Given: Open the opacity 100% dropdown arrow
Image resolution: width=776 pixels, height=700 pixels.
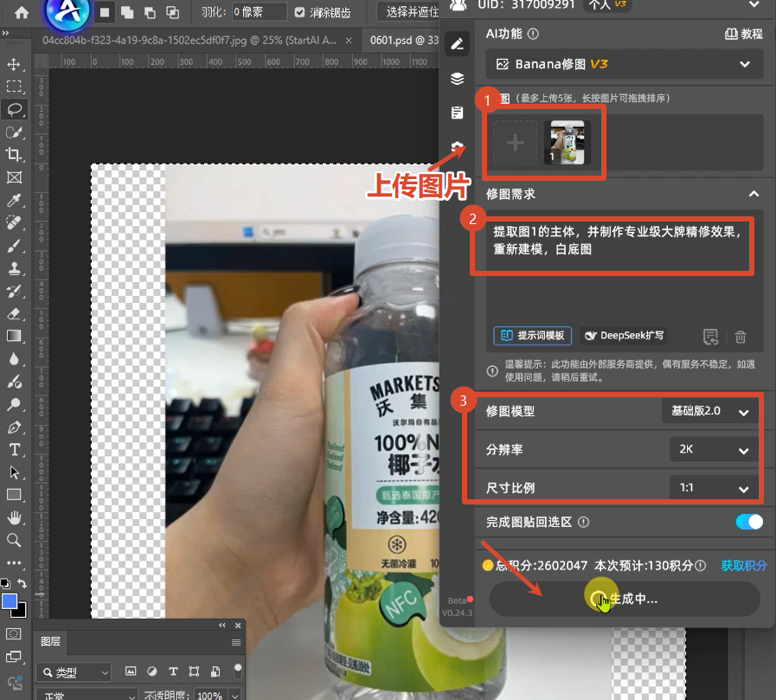Looking at the screenshot, I should pyautogui.click(x=235, y=695).
